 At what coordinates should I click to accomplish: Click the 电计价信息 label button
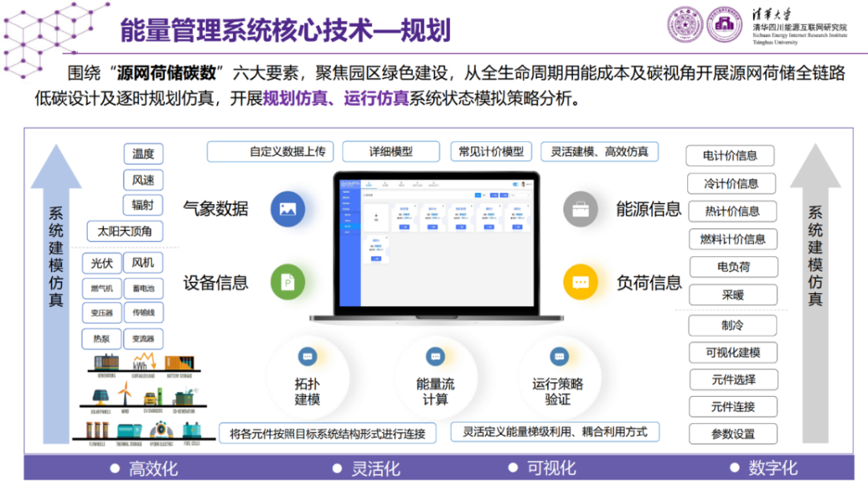click(731, 156)
